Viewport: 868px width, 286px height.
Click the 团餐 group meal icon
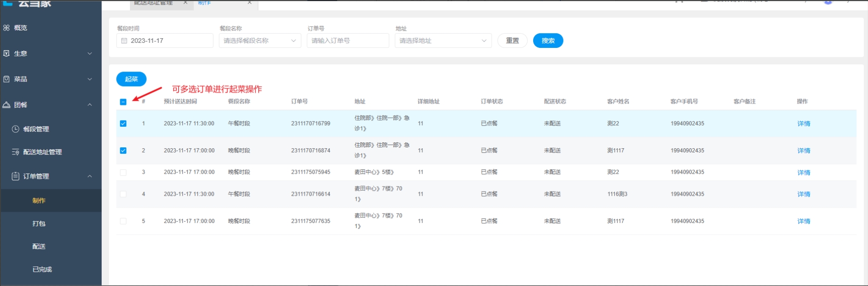point(6,105)
